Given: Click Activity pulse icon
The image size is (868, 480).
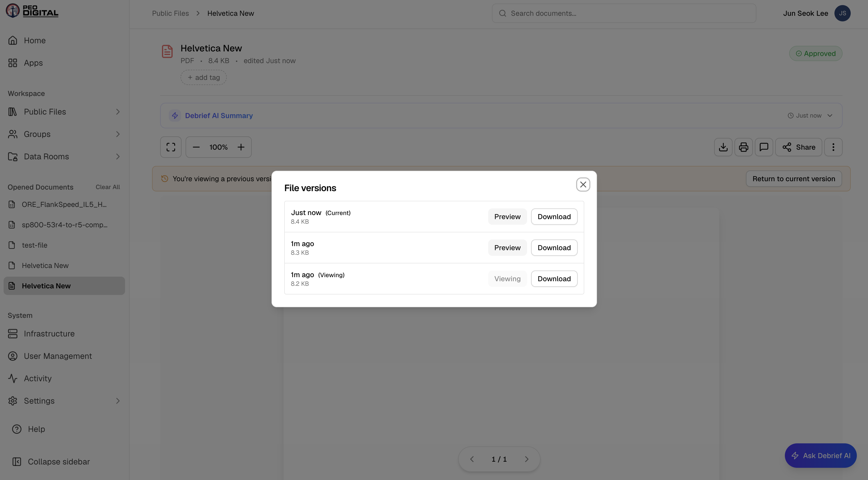Looking at the screenshot, I should [x=13, y=378].
